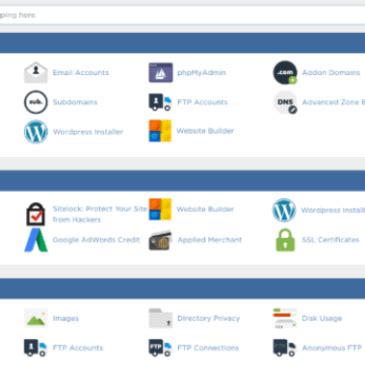Click the Directory Privacy folder icon

pyautogui.click(x=161, y=318)
